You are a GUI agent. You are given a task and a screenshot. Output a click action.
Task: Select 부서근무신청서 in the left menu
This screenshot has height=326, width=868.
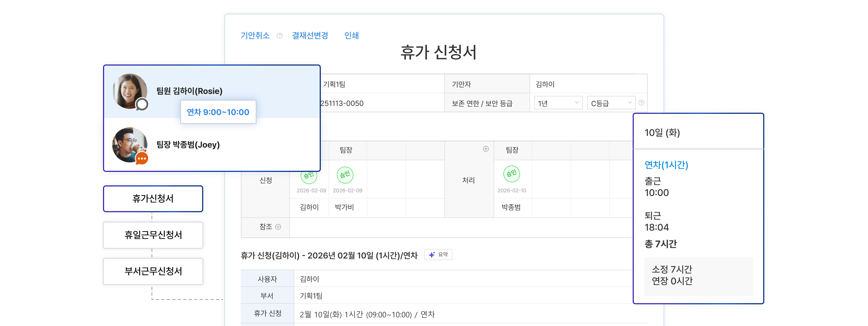pos(153,271)
